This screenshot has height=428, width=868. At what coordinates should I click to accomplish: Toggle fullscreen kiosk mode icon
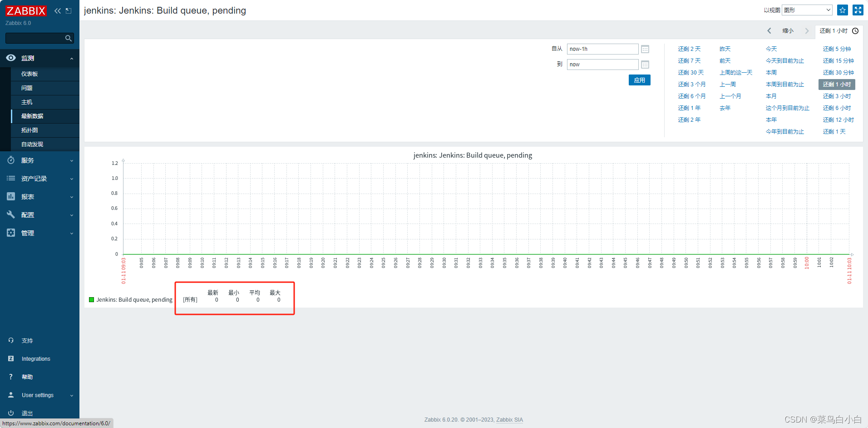(858, 10)
